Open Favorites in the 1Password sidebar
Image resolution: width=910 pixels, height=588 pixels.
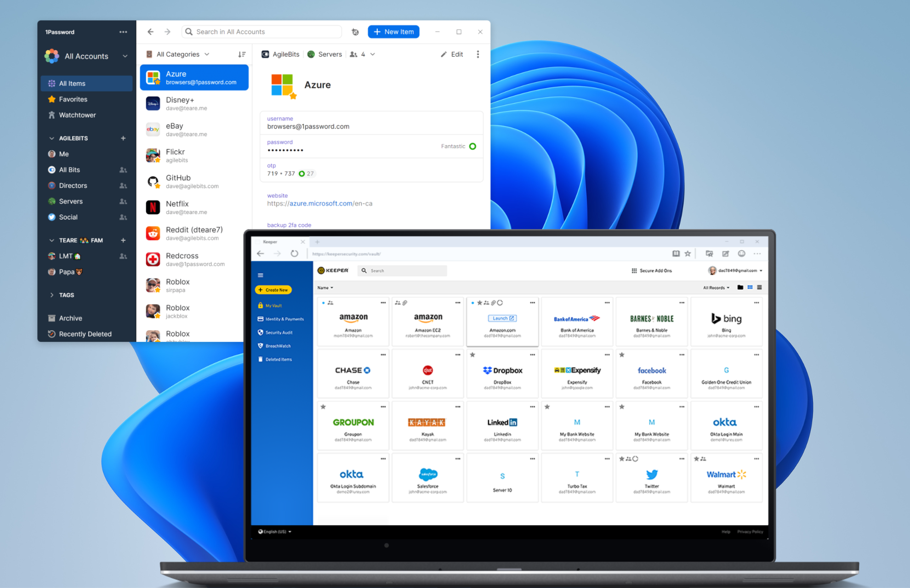(86, 99)
